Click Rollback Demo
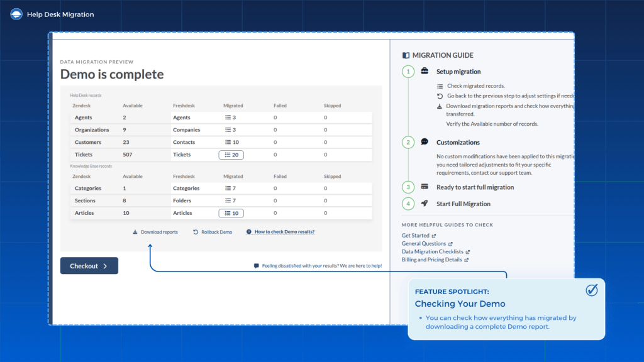The height and width of the screenshot is (362, 644). (213, 232)
